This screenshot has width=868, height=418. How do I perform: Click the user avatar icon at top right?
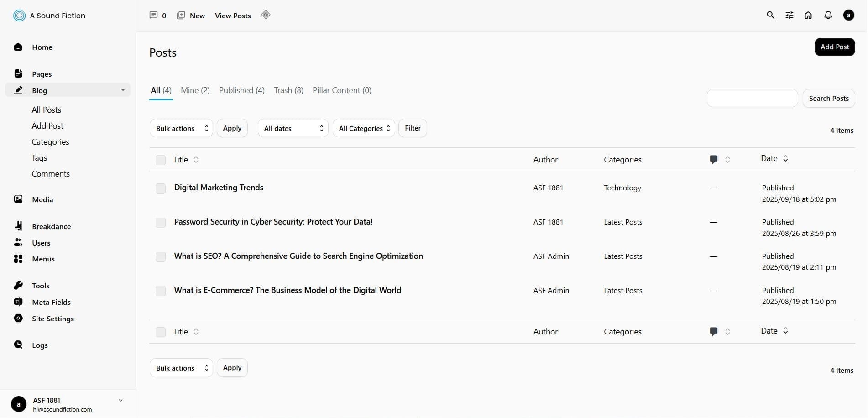point(848,15)
